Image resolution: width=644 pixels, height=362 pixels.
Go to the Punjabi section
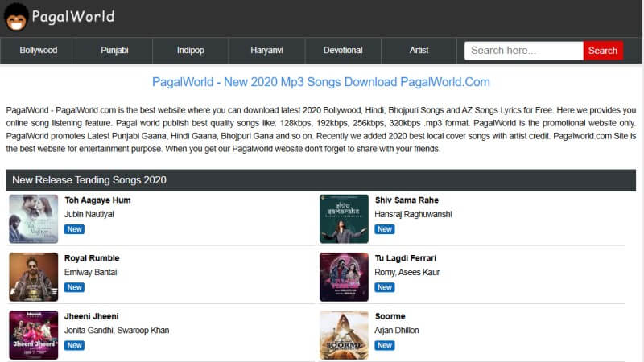pos(114,51)
